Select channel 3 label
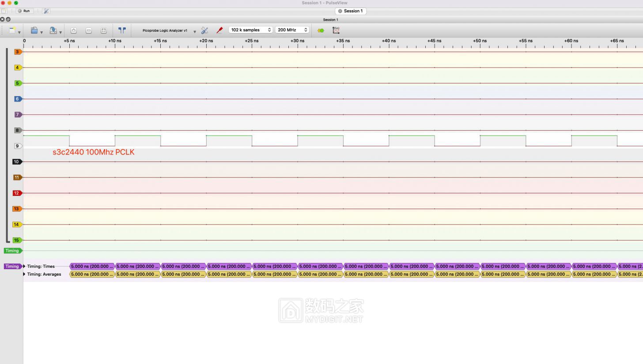Screen dimensions: 643x364 pyautogui.click(x=18, y=52)
